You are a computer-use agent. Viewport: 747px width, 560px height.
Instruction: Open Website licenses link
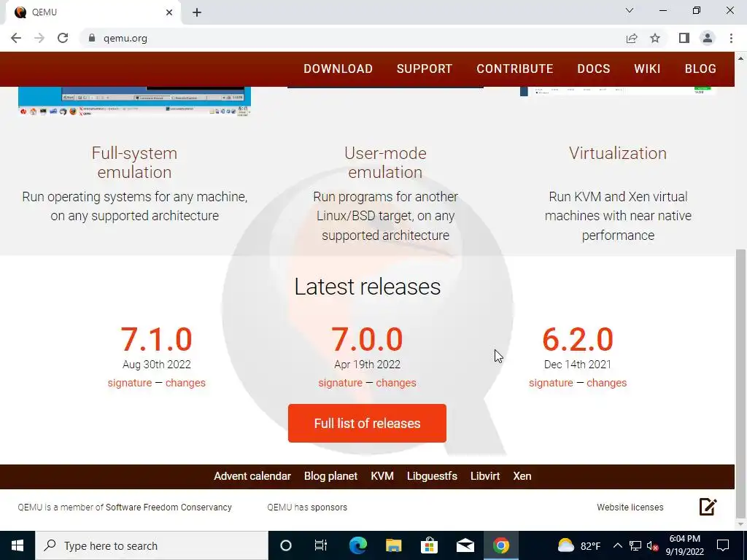[x=630, y=507]
